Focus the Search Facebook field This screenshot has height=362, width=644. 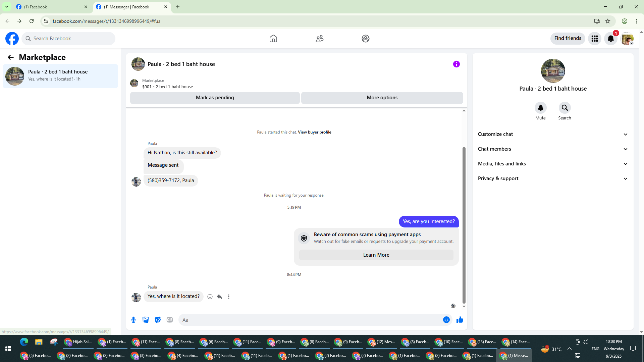pyautogui.click(x=69, y=39)
